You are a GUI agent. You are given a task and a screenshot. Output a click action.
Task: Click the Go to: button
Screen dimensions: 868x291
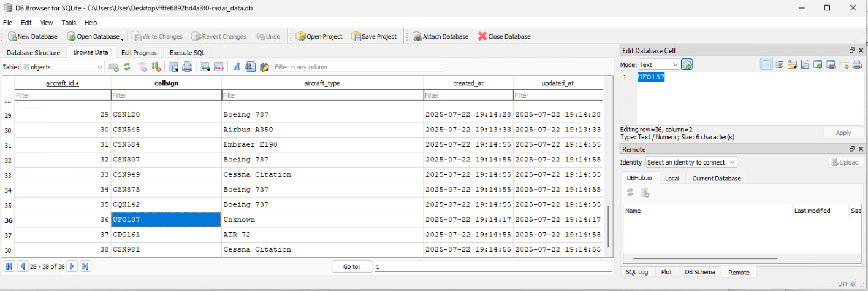352,267
